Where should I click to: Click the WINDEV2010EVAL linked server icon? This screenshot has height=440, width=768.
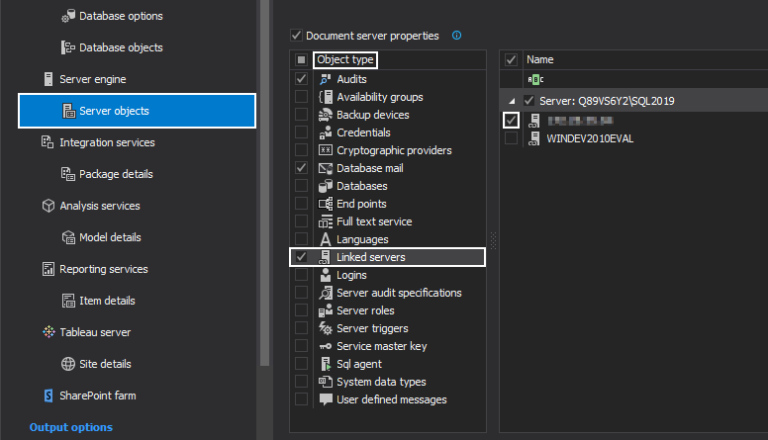(x=535, y=138)
